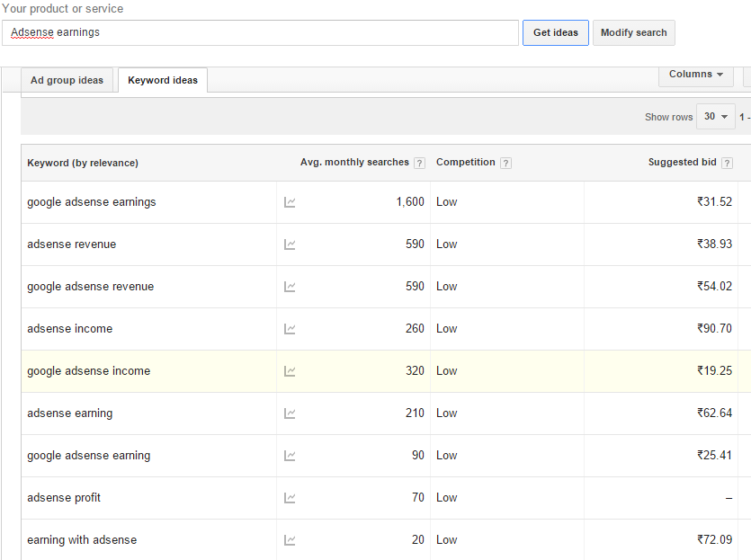Select keyword adsense revenue
This screenshot has height=560, width=751.
[x=71, y=244]
